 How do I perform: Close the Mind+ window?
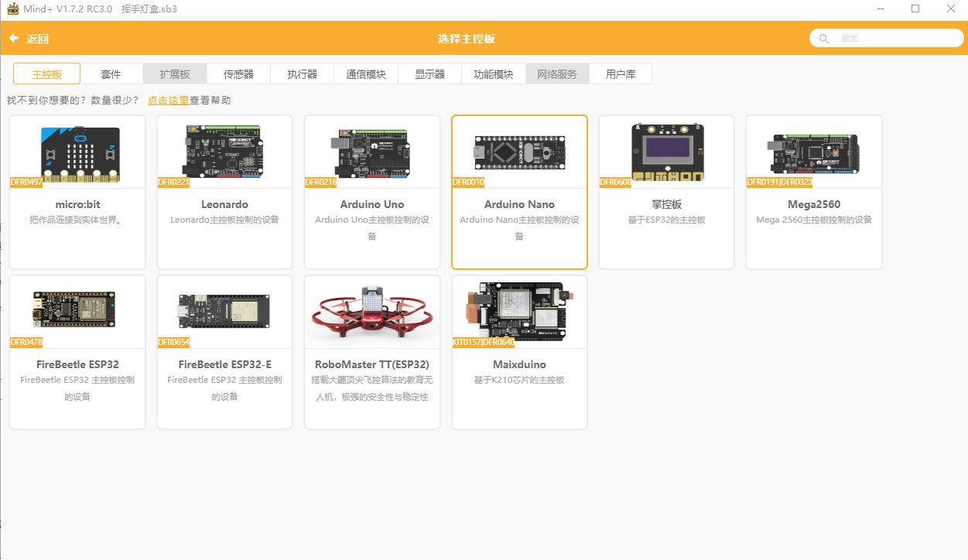point(950,9)
